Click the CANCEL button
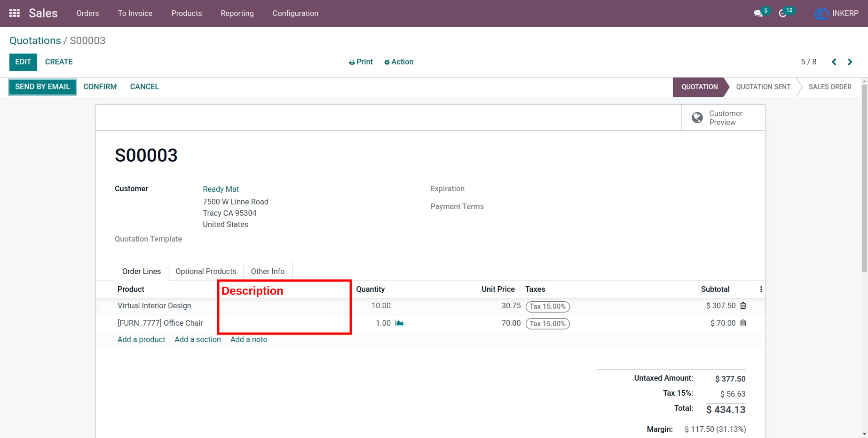The width and height of the screenshot is (868, 438). coord(144,87)
